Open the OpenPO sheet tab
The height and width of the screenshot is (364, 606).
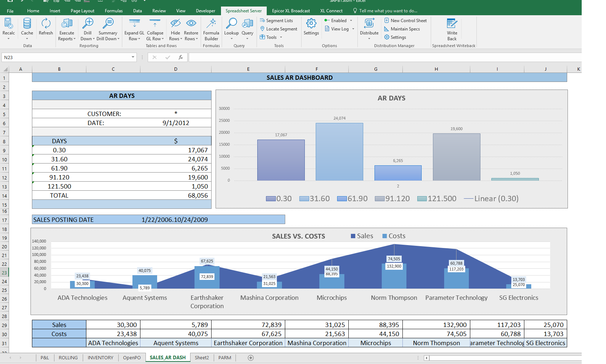[132, 358]
